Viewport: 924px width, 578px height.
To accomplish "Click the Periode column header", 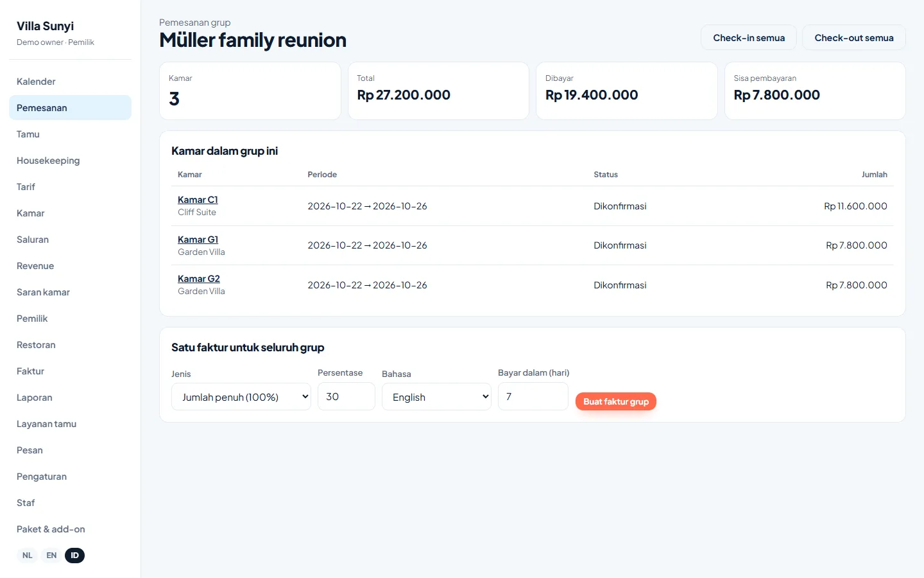I will pyautogui.click(x=322, y=175).
